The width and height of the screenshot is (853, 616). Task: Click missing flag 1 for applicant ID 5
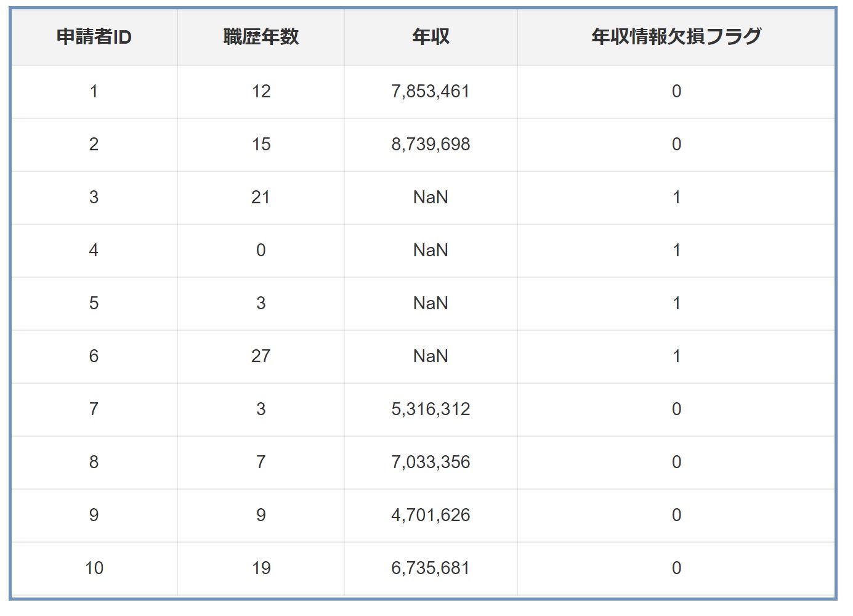676,304
